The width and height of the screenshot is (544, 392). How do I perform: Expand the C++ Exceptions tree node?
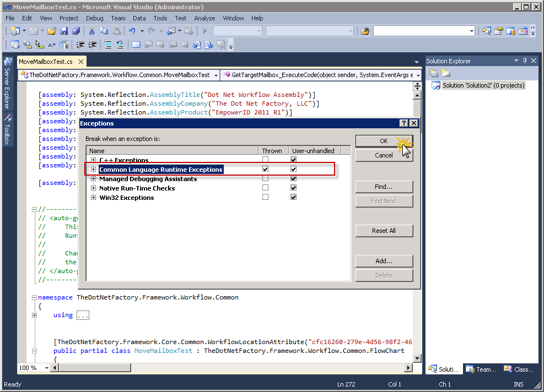click(93, 160)
